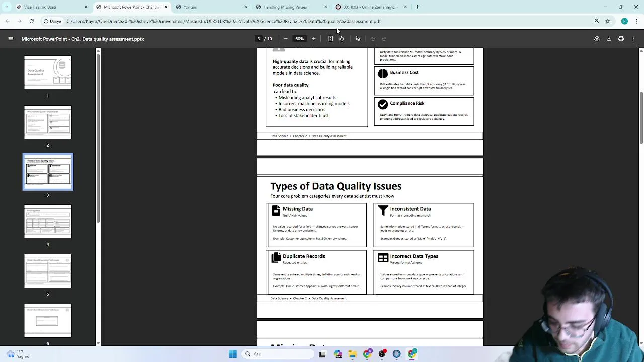Viewport: 644px width, 362px height.
Task: Click the Dosya site info chip
Action: (52, 21)
